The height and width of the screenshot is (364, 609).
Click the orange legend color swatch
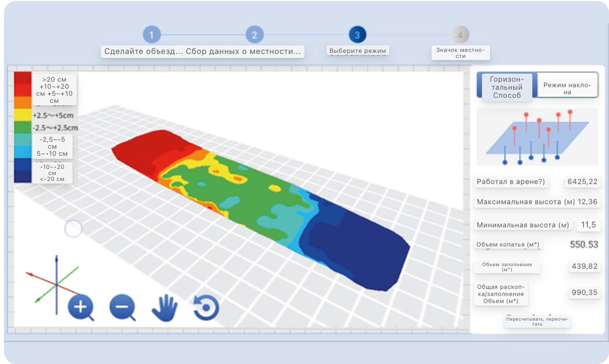coord(23,103)
